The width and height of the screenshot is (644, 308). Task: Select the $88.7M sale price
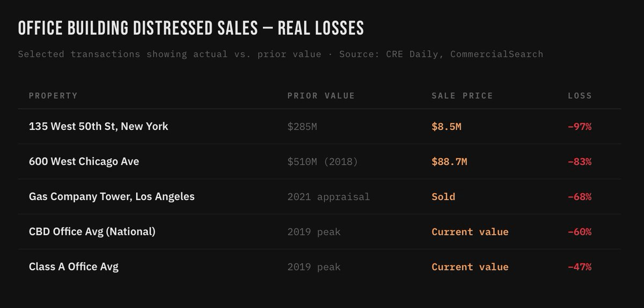(x=449, y=162)
